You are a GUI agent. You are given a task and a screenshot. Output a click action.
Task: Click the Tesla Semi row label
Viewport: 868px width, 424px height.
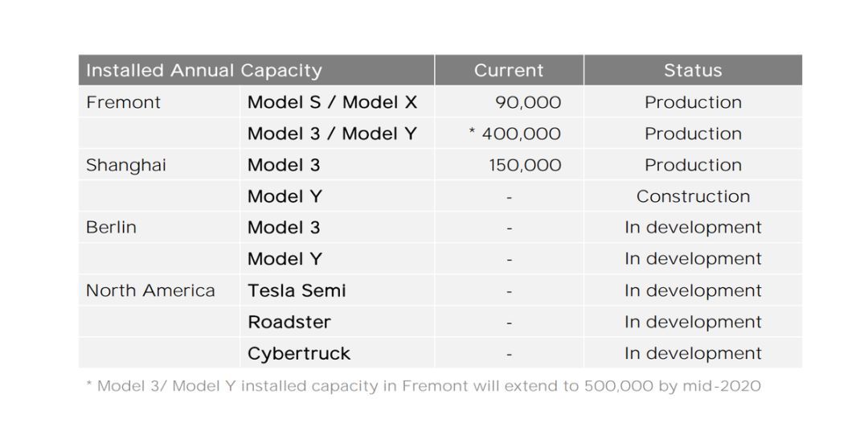click(297, 290)
